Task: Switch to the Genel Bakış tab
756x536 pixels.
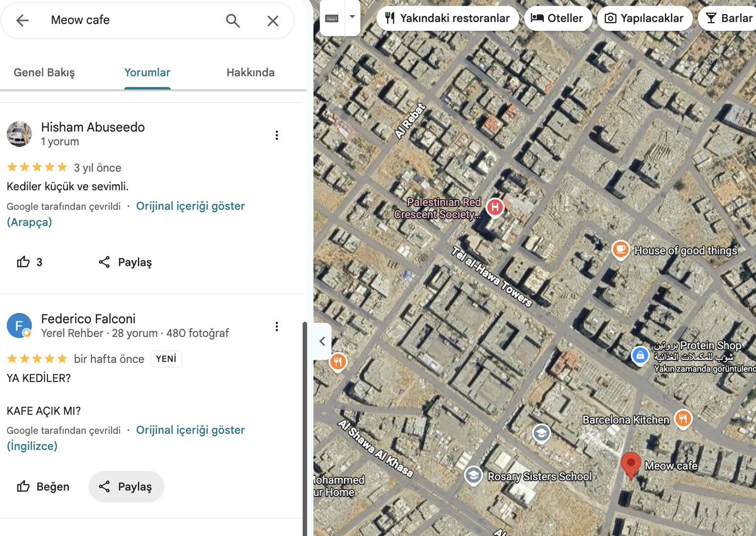Action: pos(44,72)
